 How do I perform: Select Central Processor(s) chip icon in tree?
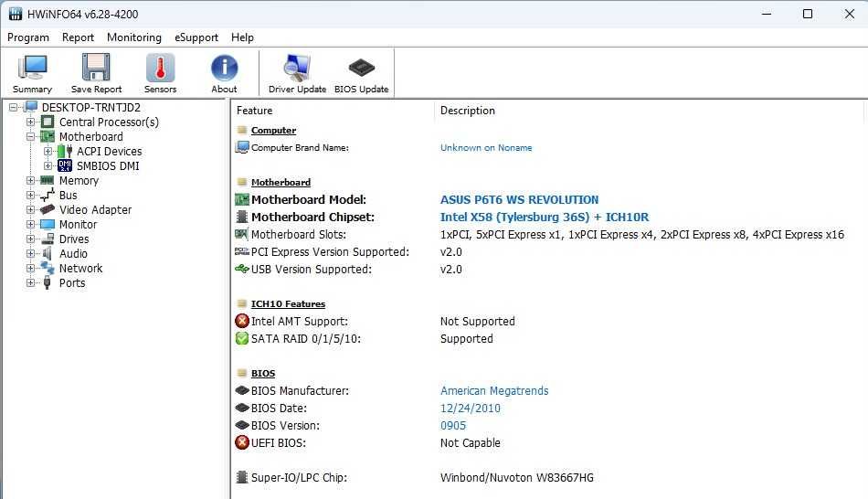48,122
